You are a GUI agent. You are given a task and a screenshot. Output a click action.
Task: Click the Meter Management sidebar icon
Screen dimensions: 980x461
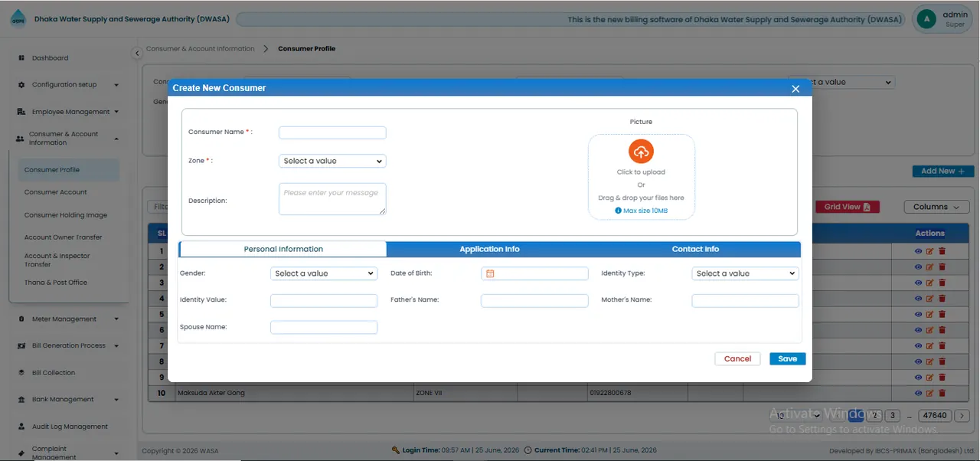[x=21, y=319]
